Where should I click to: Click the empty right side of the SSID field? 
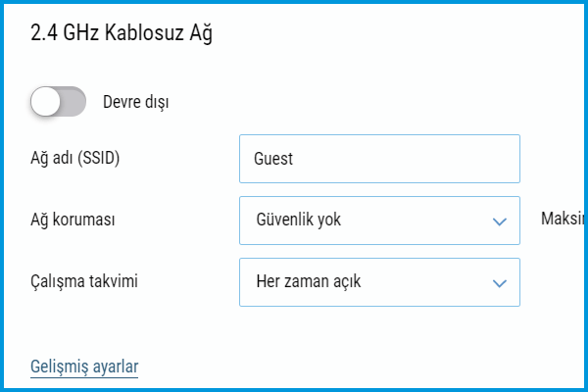pos(451,159)
